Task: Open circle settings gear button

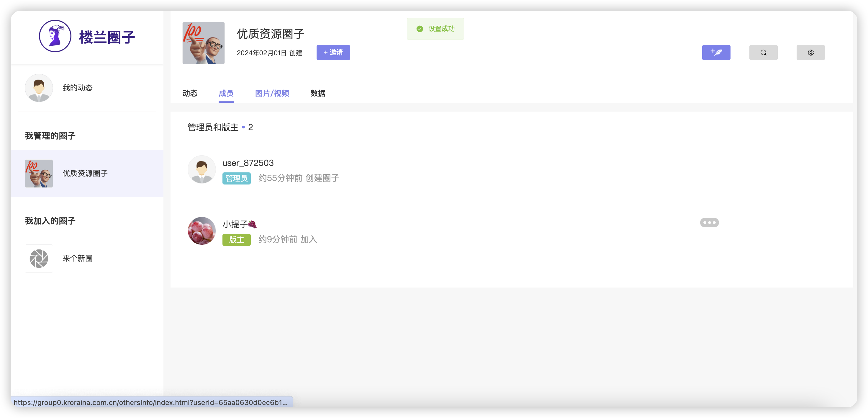Action: (x=810, y=53)
